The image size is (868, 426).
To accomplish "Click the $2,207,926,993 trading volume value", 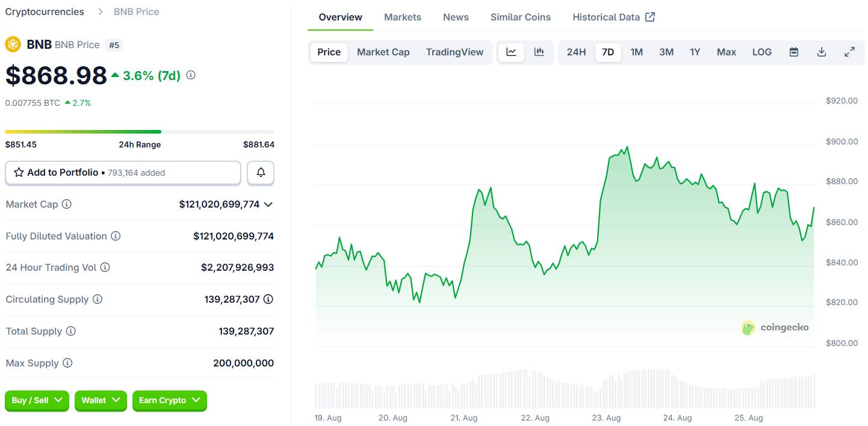I will click(x=238, y=268).
